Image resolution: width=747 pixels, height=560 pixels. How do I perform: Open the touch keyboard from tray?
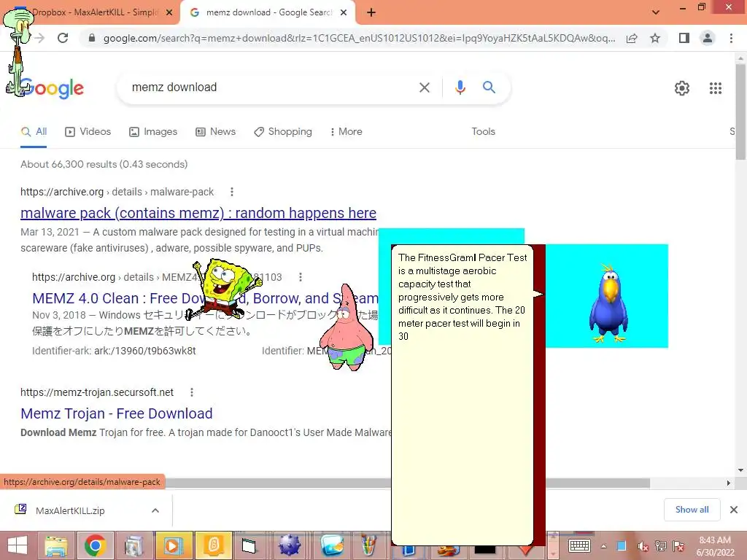point(579,545)
